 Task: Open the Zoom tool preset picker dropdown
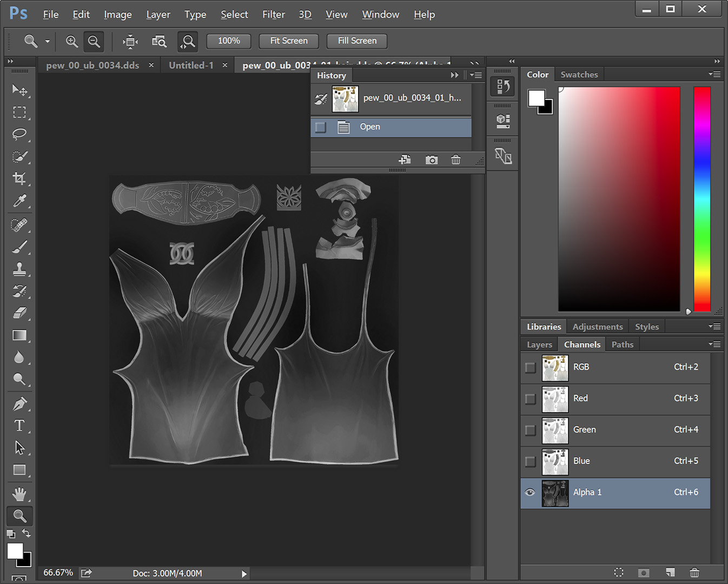48,41
